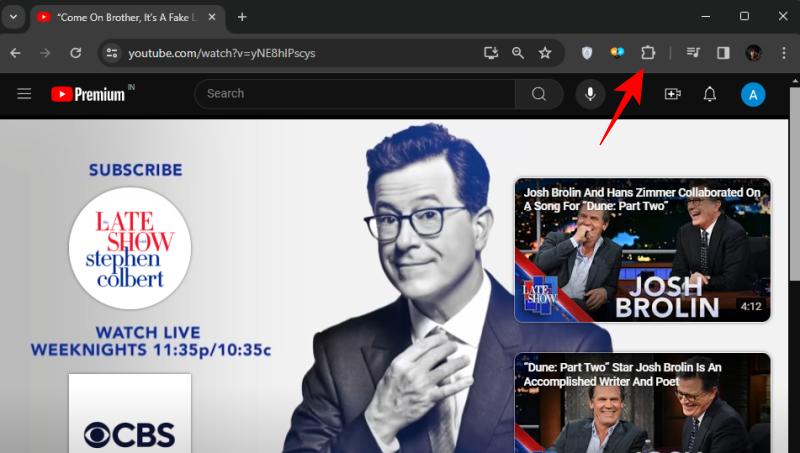Open YouTube hamburger guide menu
Viewport: 800px width, 453px height.
[24, 94]
